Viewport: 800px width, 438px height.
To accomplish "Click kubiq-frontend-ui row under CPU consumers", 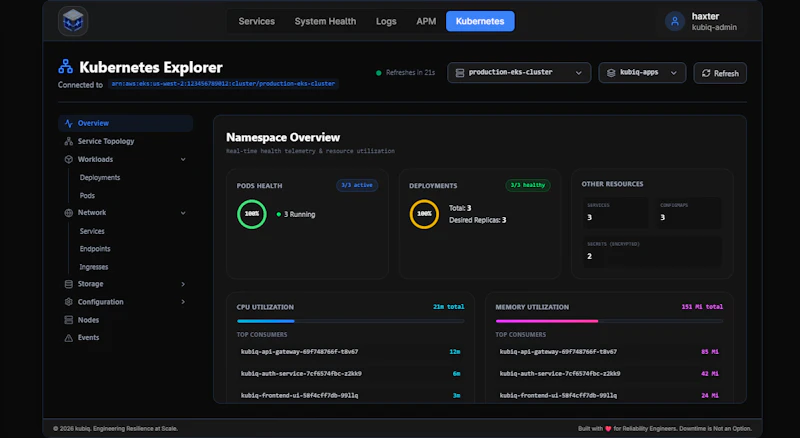I will point(351,396).
